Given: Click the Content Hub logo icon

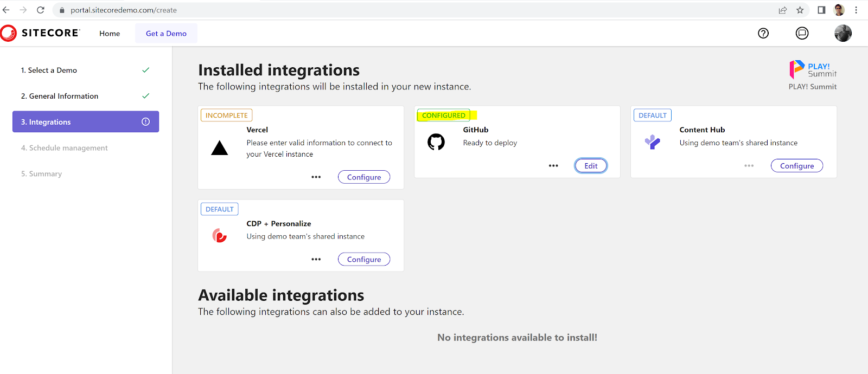Looking at the screenshot, I should 652,142.
